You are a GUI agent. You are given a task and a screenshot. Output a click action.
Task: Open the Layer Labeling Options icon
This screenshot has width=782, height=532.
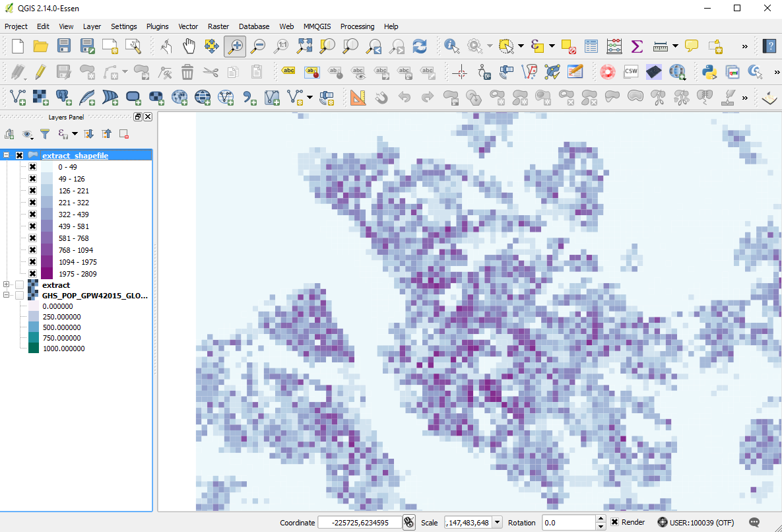click(288, 71)
